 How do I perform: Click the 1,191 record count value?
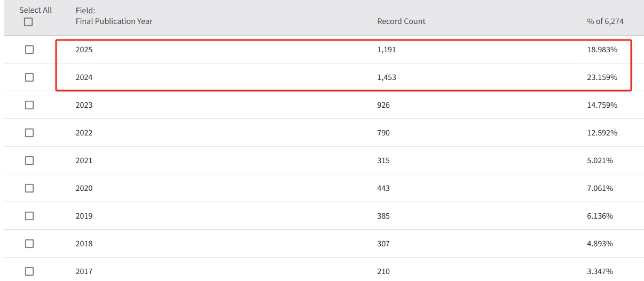387,50
